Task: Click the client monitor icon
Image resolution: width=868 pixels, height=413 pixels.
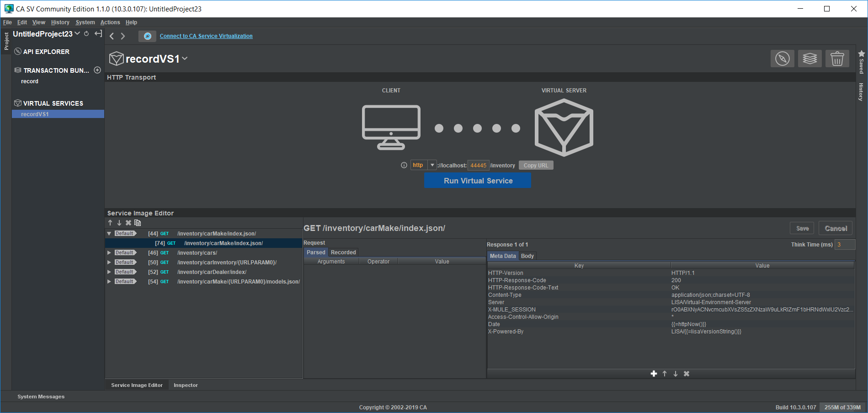Action: (391, 127)
